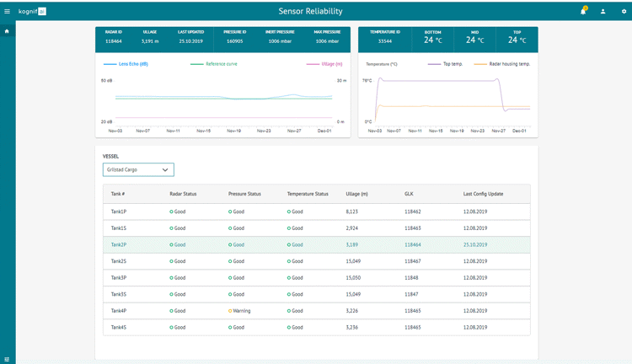Click the Home icon in sidebar
Screen dimensions: 632x364
tap(8, 31)
